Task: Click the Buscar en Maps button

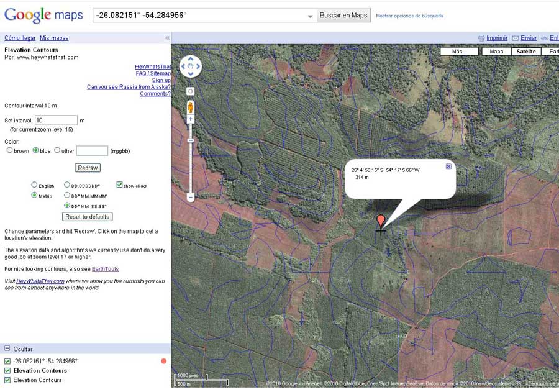Action: [x=344, y=16]
